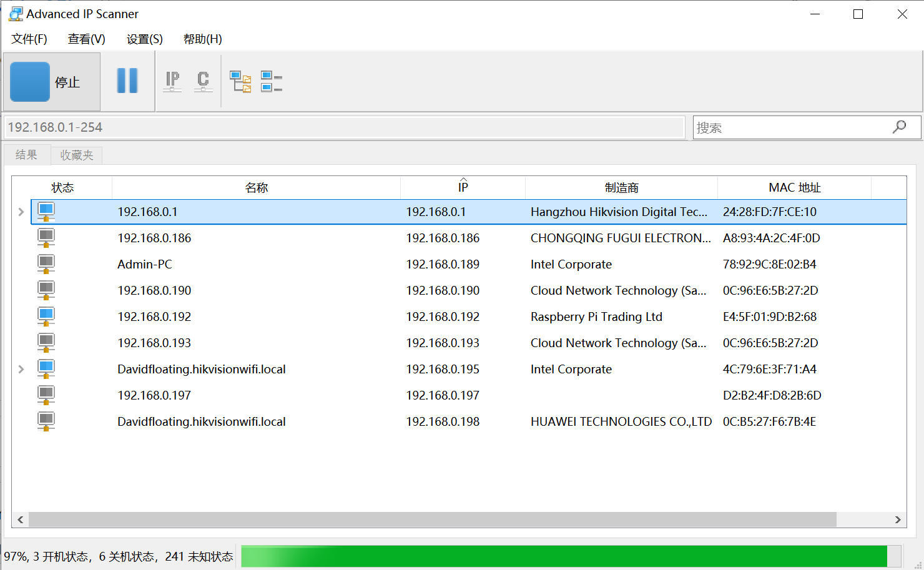Click the IP range field 192.168.0.1-254
Viewport: 924px width, 570px height.
click(x=345, y=127)
